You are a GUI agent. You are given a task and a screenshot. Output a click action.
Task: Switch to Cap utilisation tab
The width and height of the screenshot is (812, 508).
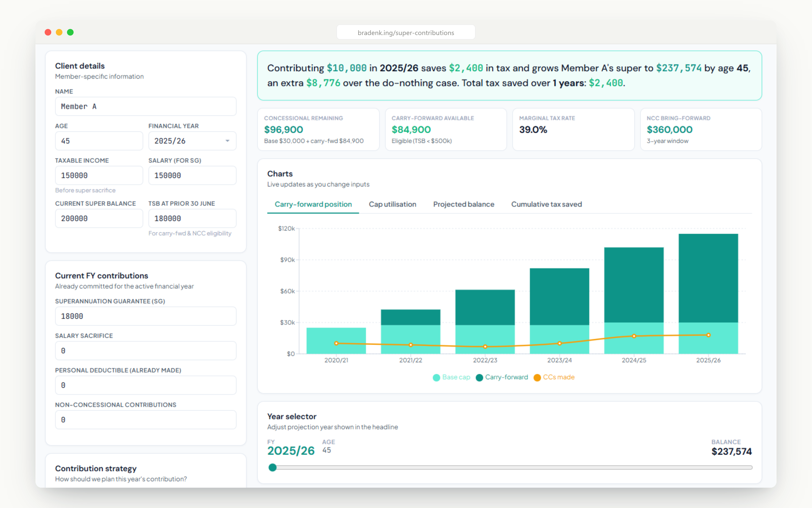coord(392,204)
